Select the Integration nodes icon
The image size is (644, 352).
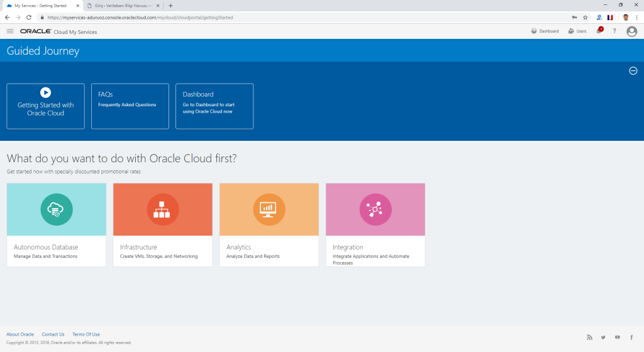pyautogui.click(x=375, y=210)
